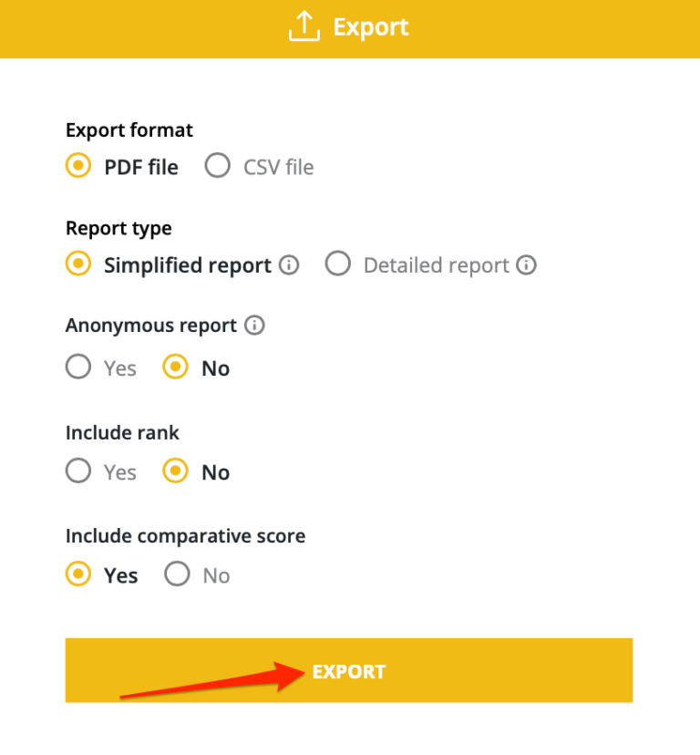This screenshot has width=700, height=755.
Task: Select the Simplified report radio button
Action: tap(78, 264)
